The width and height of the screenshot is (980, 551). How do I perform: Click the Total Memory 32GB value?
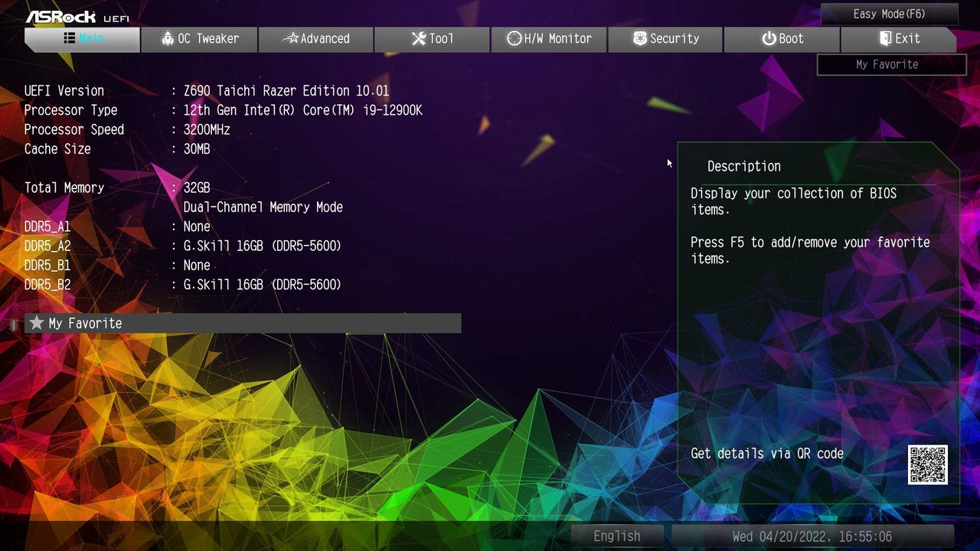tap(197, 188)
